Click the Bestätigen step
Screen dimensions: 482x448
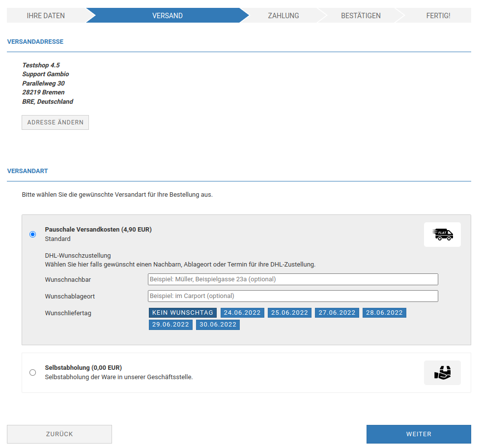361,15
